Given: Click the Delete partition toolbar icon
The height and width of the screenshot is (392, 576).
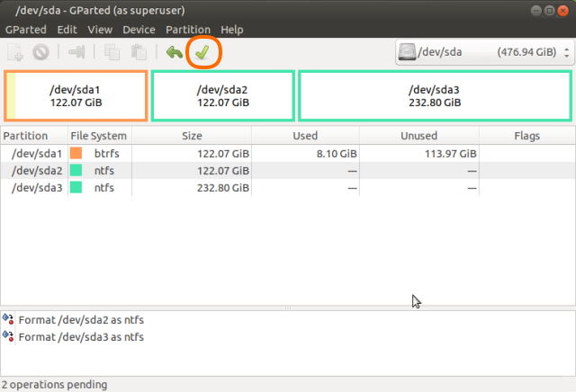Looking at the screenshot, I should (x=40, y=53).
